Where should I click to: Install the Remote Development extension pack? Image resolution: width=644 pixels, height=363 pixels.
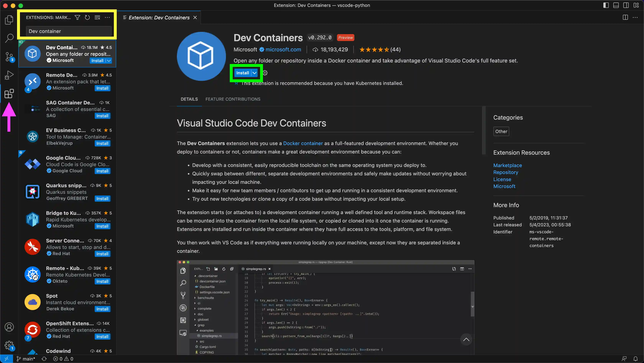point(102,88)
